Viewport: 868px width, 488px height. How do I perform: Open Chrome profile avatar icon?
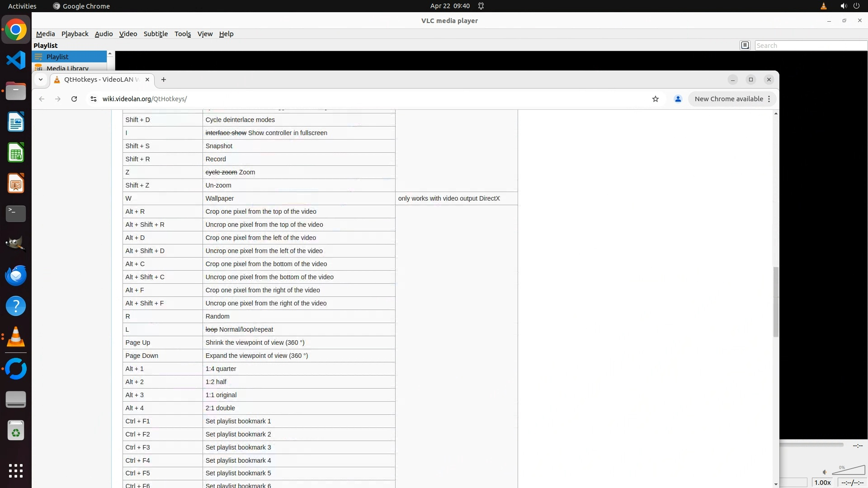coord(678,99)
